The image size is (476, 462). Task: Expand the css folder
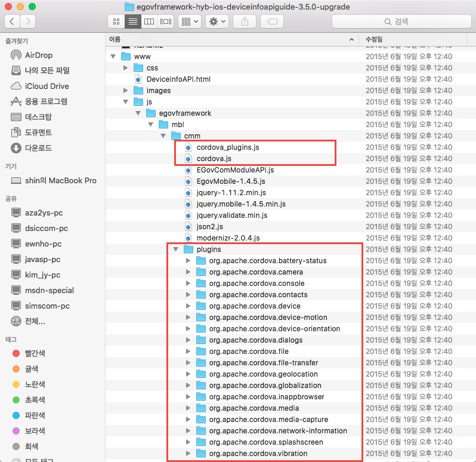coord(126,68)
